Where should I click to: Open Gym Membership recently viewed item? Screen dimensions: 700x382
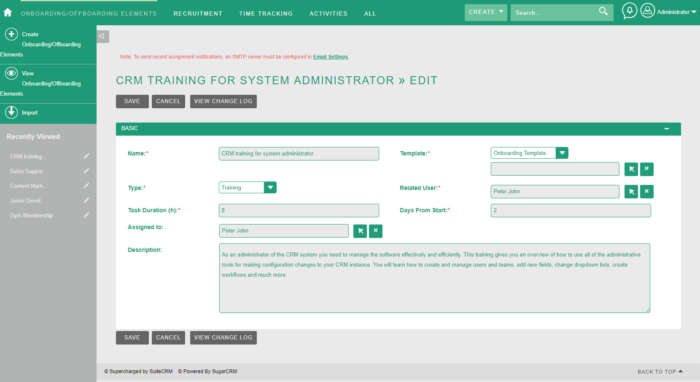pyautogui.click(x=31, y=215)
